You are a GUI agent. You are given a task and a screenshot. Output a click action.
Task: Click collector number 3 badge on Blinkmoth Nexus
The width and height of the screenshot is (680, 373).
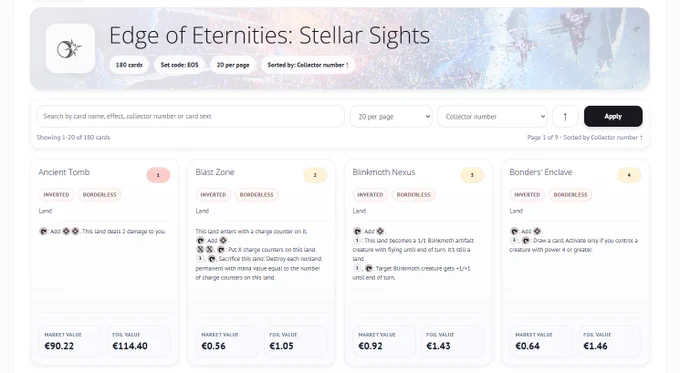[x=472, y=175]
